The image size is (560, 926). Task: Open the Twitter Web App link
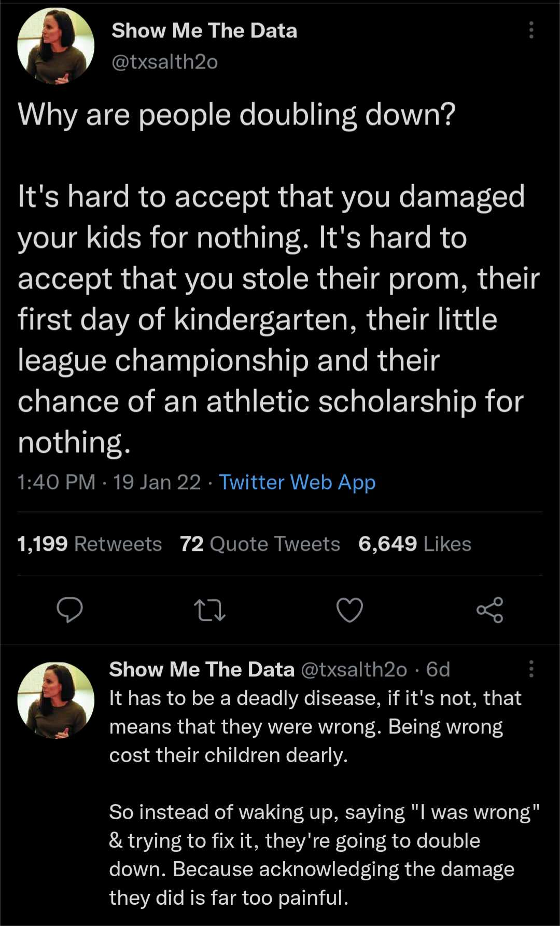pyautogui.click(x=297, y=482)
